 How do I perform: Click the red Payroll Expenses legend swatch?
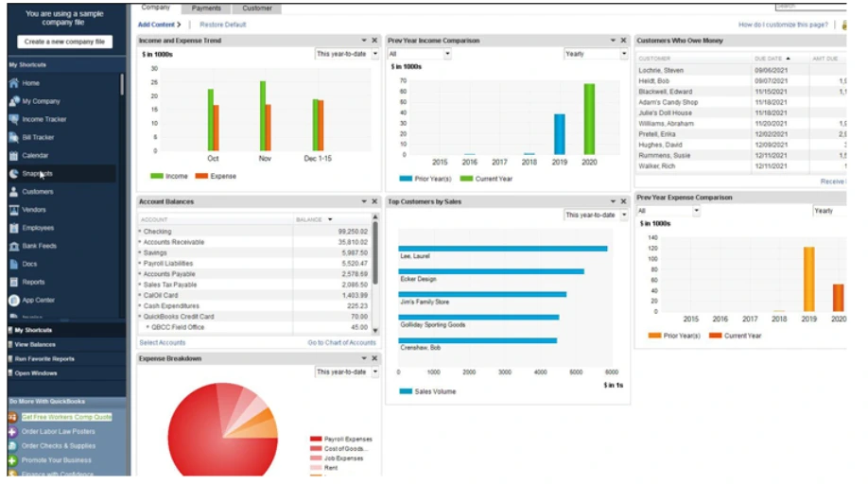316,439
